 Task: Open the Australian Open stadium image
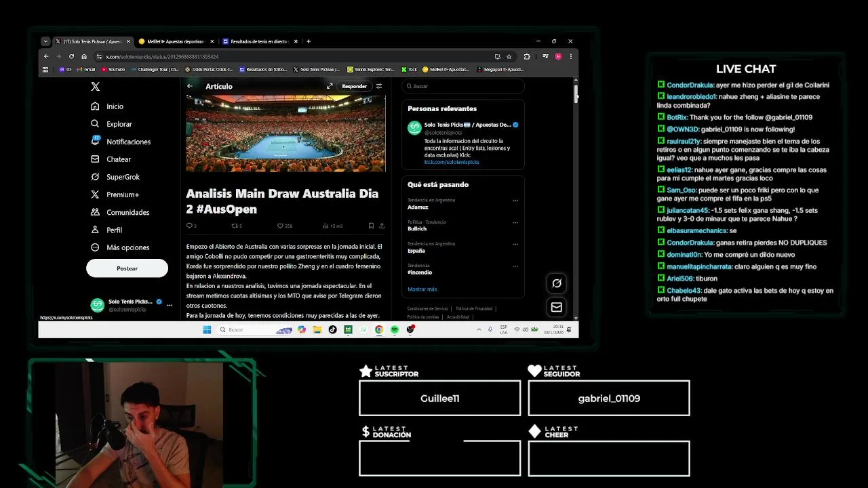(285, 134)
